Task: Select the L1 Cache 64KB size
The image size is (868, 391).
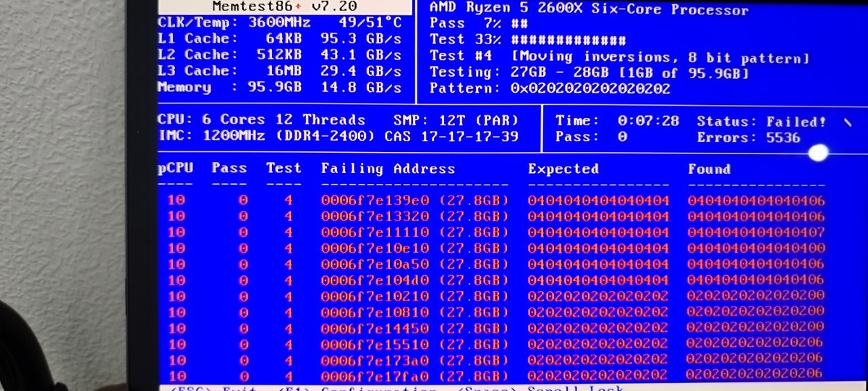Action: tap(284, 38)
